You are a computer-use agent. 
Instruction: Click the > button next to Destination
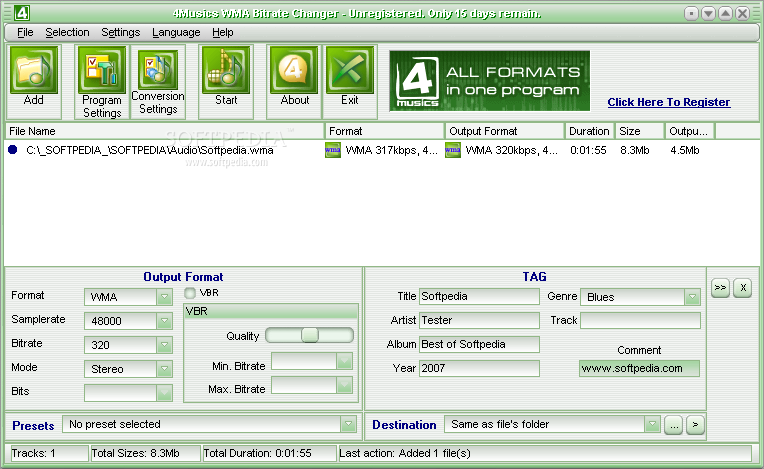695,425
